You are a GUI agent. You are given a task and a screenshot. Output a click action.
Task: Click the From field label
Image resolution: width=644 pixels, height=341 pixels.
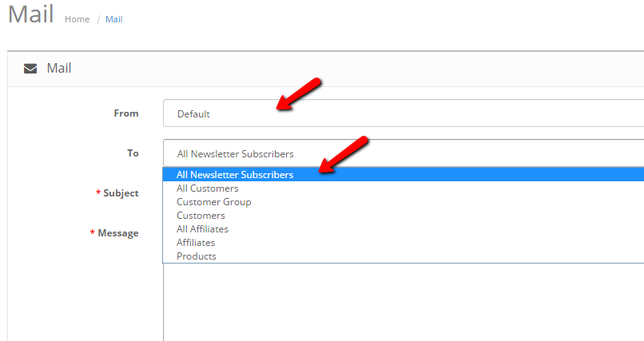(x=126, y=113)
